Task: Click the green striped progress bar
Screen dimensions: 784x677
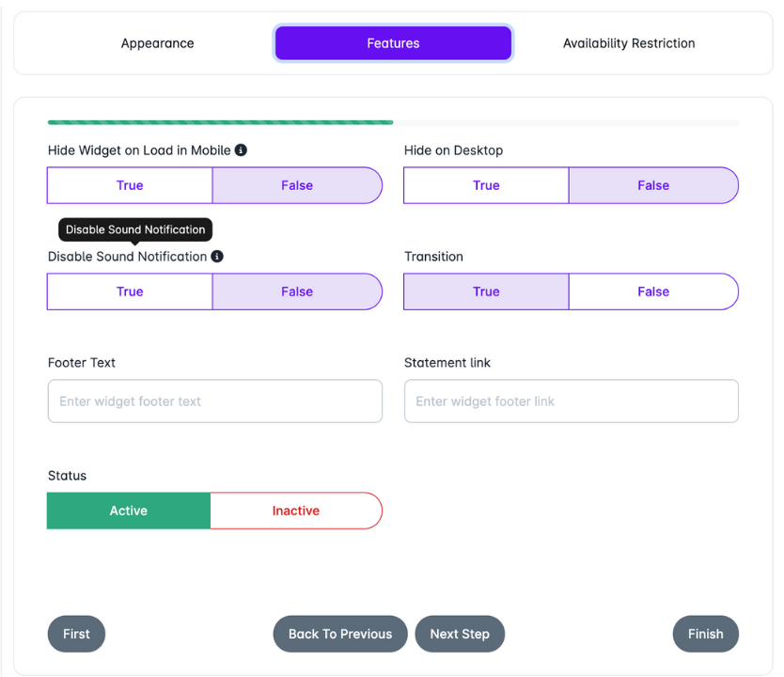Action: coord(221,122)
